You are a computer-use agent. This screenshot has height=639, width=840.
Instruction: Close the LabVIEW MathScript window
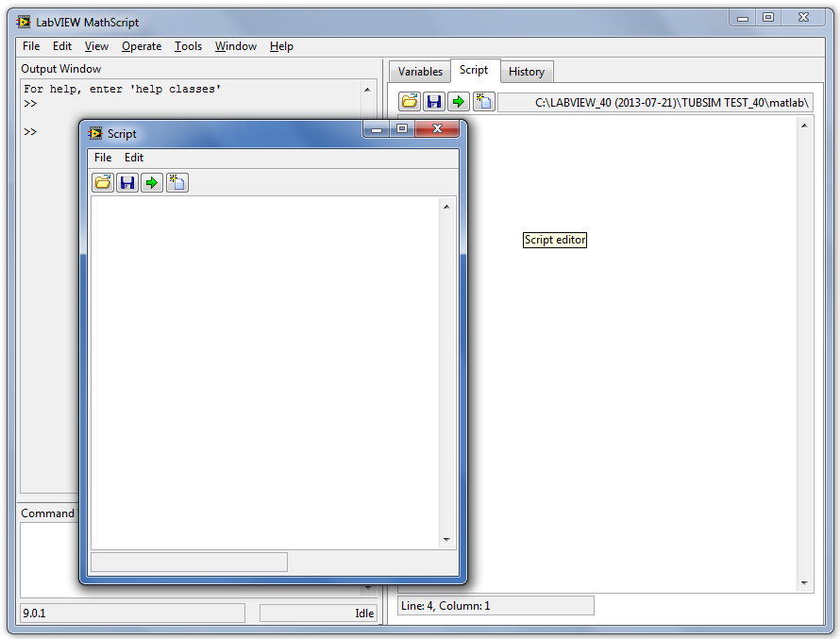tap(803, 18)
